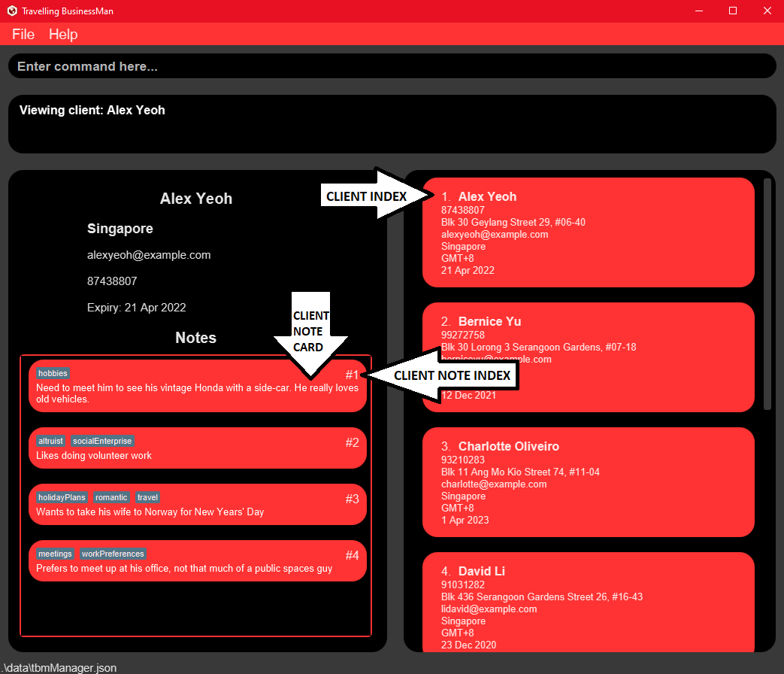The height and width of the screenshot is (674, 784).
Task: Click the Singapore label in detail panel
Action: 120,229
